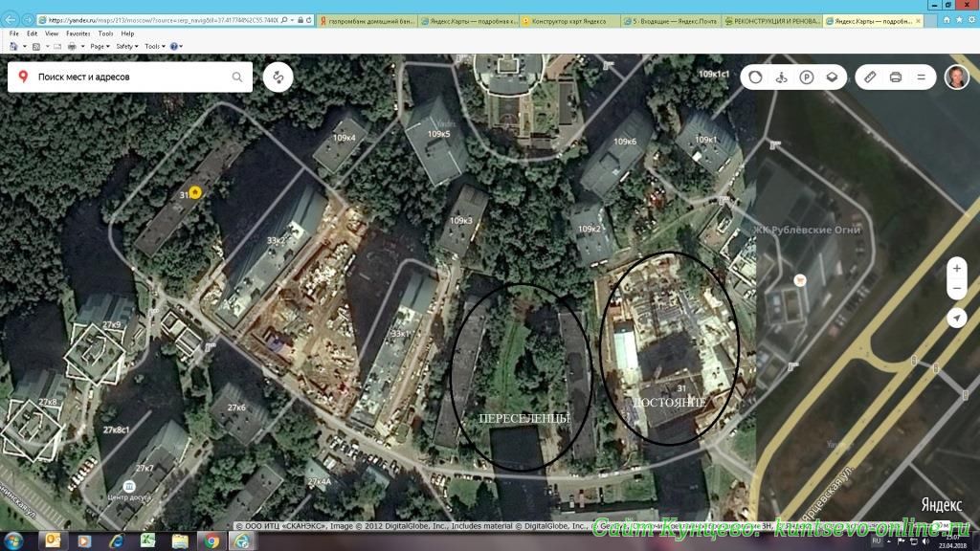The height and width of the screenshot is (551, 980).
Task: Click the Windows Start button
Action: (x=13, y=540)
